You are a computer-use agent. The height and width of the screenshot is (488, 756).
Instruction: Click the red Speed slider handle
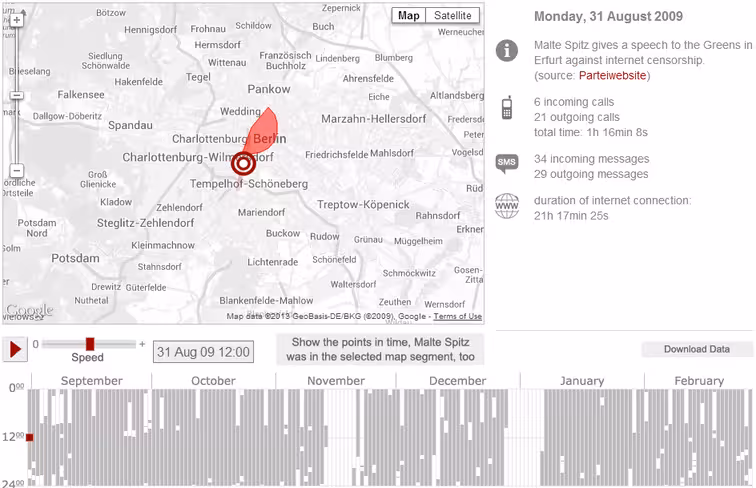[90, 344]
